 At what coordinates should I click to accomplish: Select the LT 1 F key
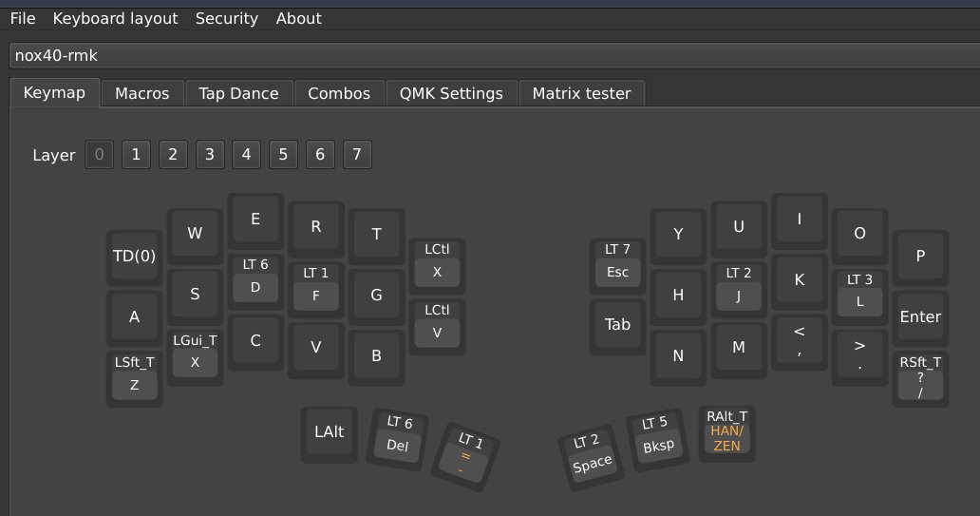(x=316, y=289)
